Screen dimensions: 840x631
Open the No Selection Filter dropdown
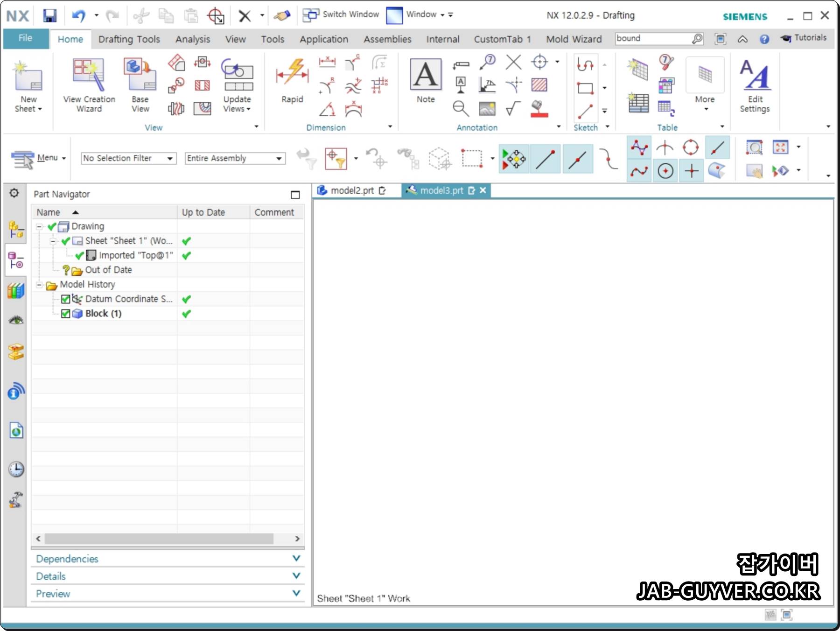click(128, 158)
